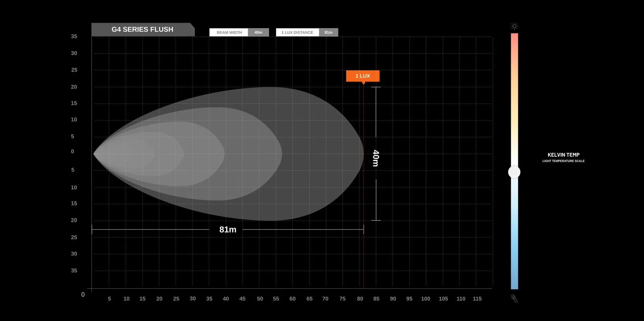Click the KELVIN TEMP heading
This screenshot has height=321, width=644.
click(x=563, y=155)
